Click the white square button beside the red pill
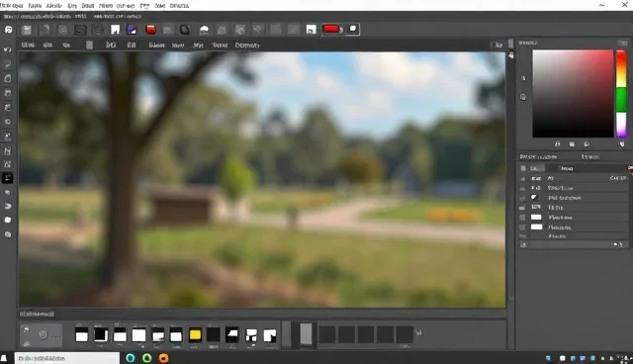This screenshot has height=364, width=633. click(x=352, y=29)
